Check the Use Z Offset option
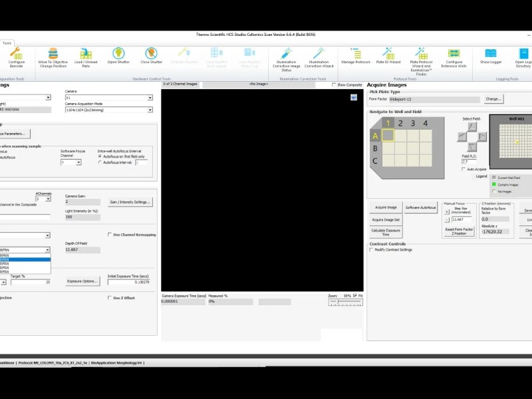 [x=110, y=297]
